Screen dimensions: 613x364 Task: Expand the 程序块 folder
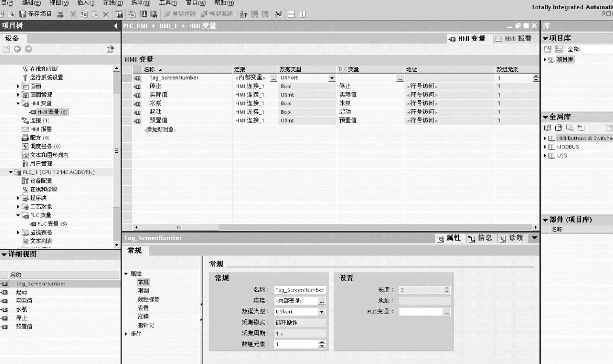pos(18,198)
